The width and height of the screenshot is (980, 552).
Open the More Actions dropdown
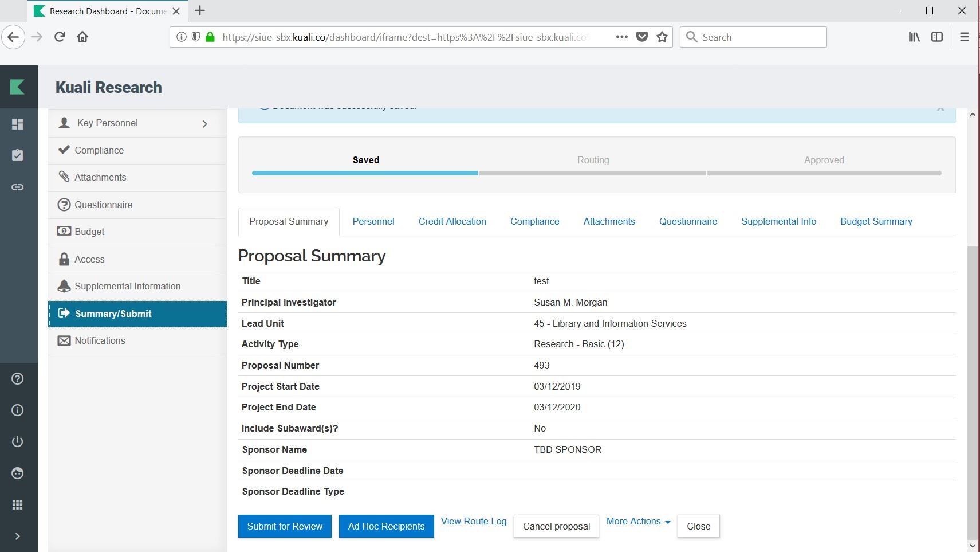coord(638,521)
